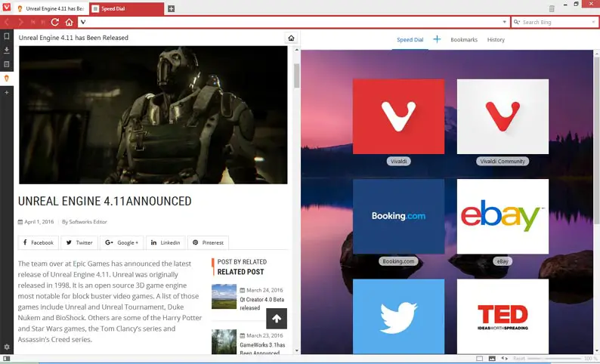600x364 pixels.
Task: Open the Bookmarks panel in the sidebar
Action: [x=7, y=36]
